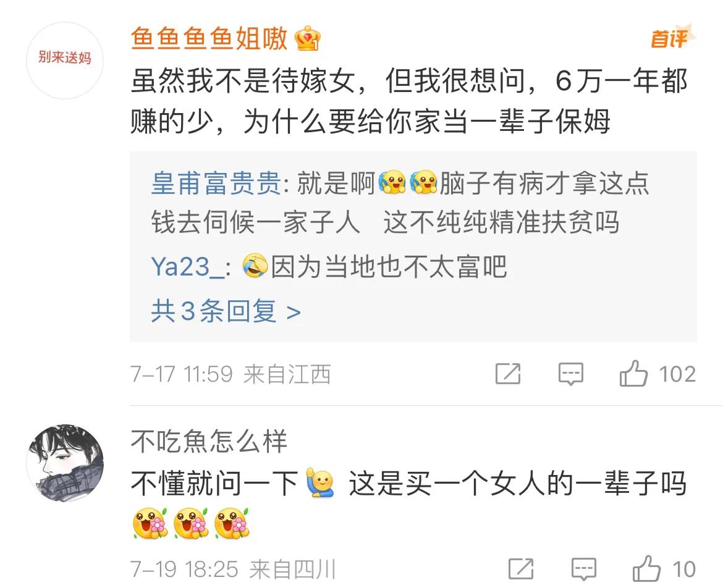This screenshot has width=723, height=588.
Task: Tap the like count 102
Action: 677,374
